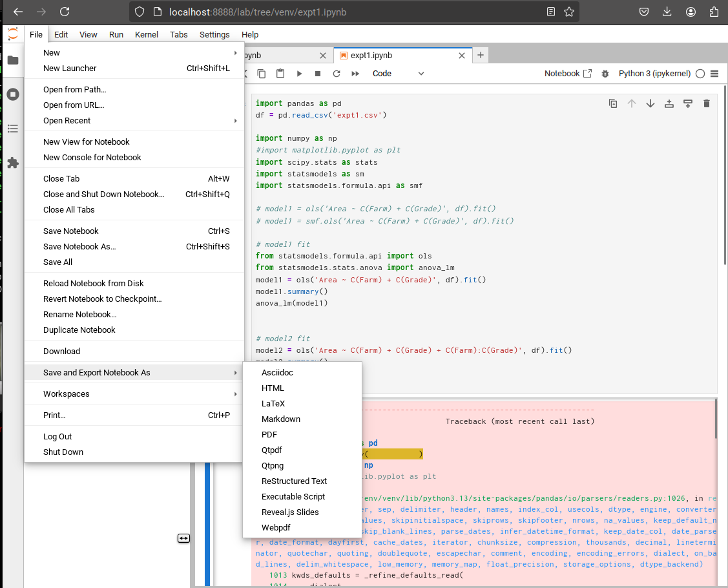
Task: Open table of contents sidebar icon
Action: [x=13, y=129]
